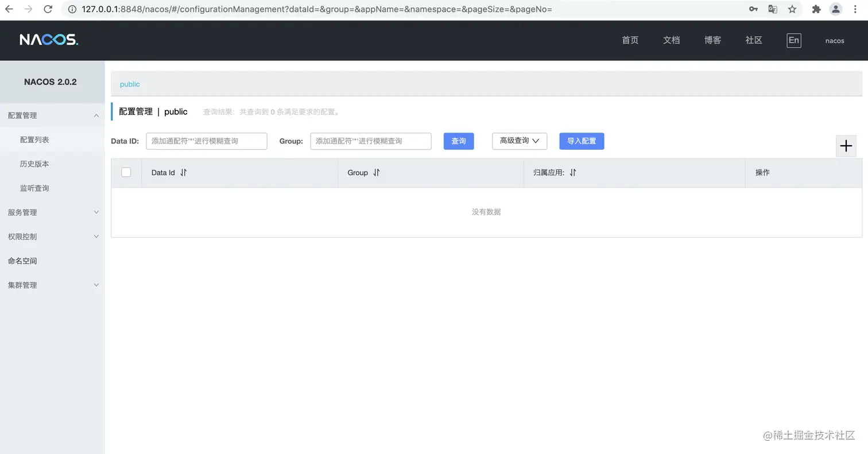This screenshot has width=868, height=454.
Task: Focus the Data ID search field
Action: coord(207,141)
